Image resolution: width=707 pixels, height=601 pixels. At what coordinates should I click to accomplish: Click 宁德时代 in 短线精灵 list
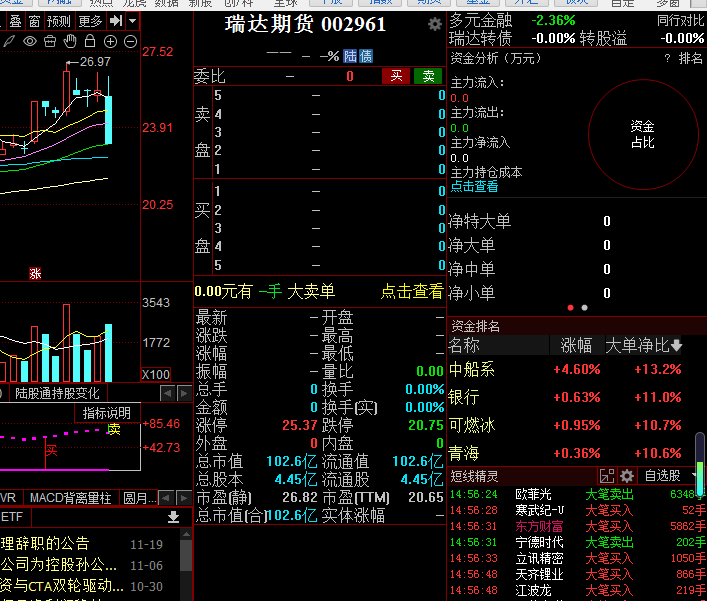[539, 542]
